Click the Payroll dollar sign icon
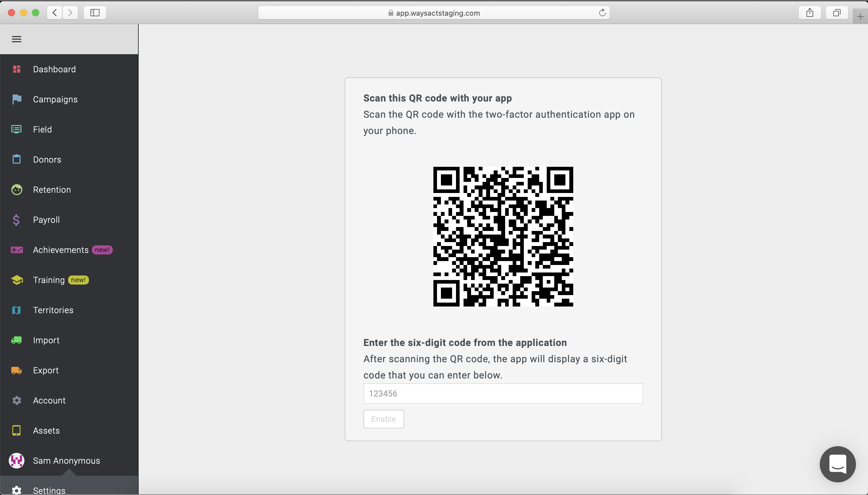 (x=16, y=220)
